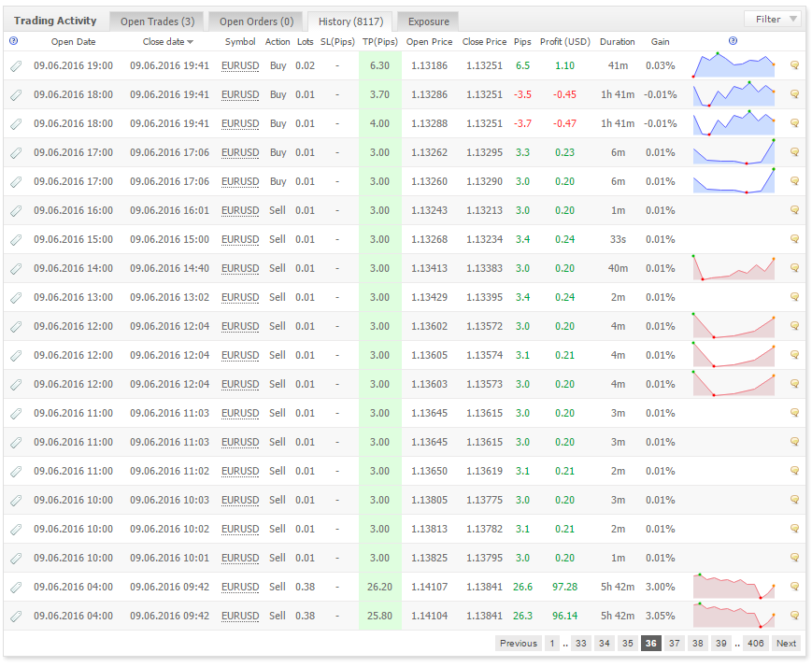Sort by the Profit (USD) column header

(565, 41)
